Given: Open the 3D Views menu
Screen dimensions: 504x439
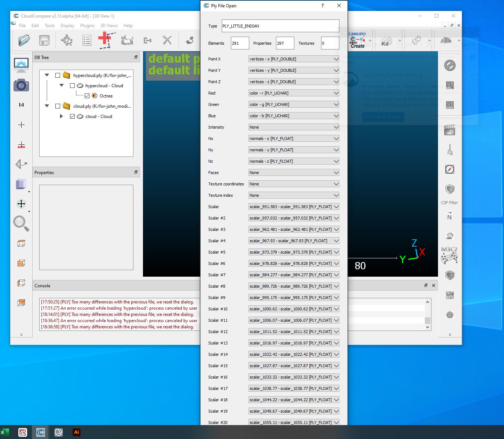Looking at the screenshot, I should [109, 26].
